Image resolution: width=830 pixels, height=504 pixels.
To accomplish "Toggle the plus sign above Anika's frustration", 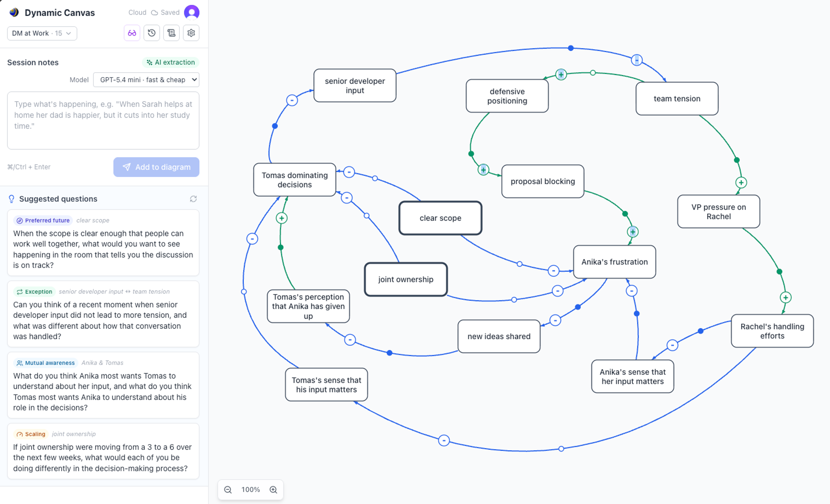I will tap(633, 232).
